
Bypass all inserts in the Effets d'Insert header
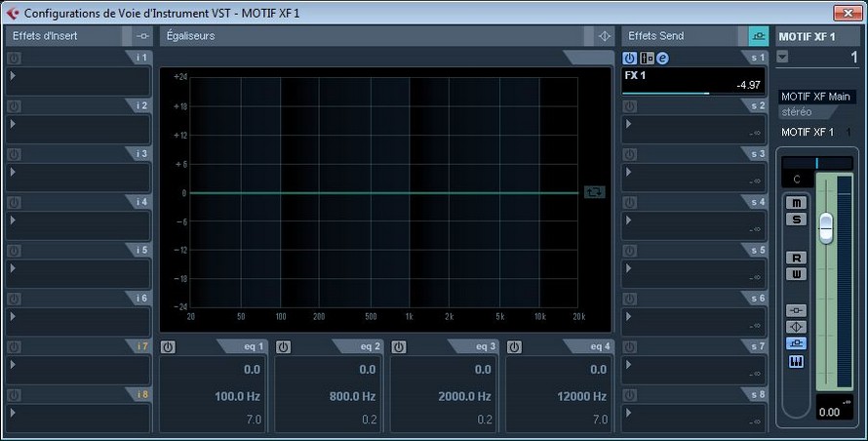pyautogui.click(x=142, y=36)
